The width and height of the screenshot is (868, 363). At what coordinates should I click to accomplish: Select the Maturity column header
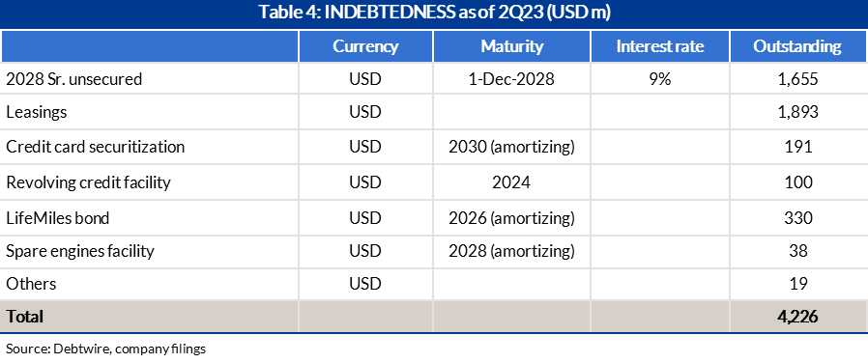pos(512,46)
